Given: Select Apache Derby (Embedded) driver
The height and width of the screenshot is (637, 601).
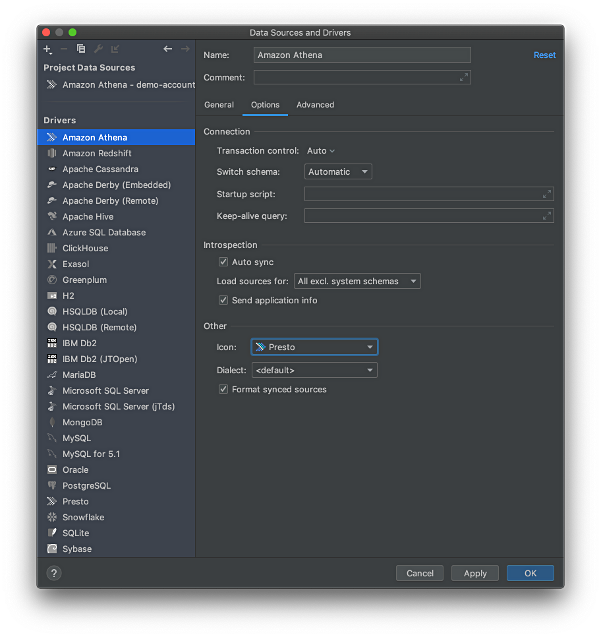Looking at the screenshot, I should point(116,185).
